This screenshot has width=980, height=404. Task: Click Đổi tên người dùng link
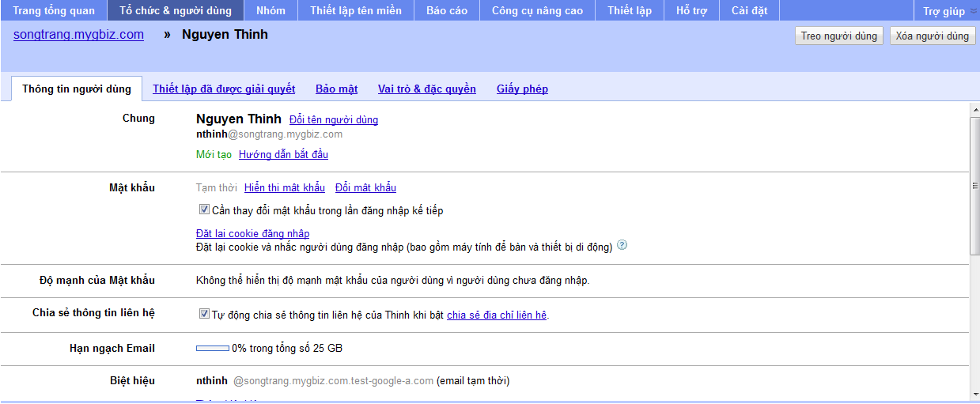(333, 120)
